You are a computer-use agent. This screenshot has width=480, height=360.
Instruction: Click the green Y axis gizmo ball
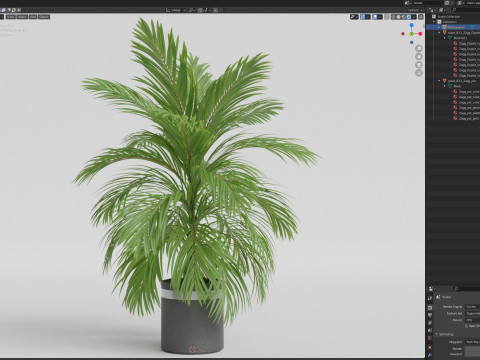pos(412,34)
